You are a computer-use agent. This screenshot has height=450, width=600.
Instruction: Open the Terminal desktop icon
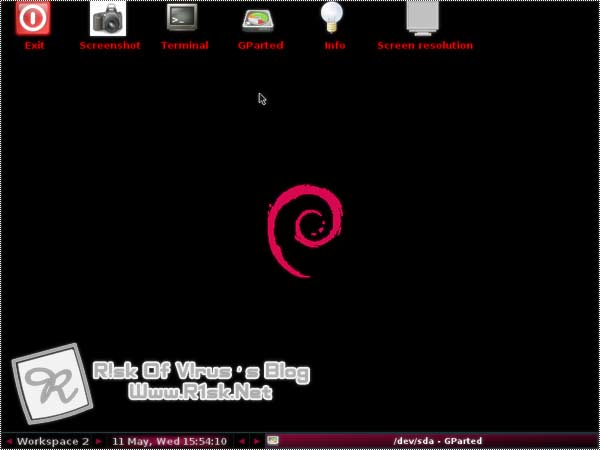(x=182, y=17)
